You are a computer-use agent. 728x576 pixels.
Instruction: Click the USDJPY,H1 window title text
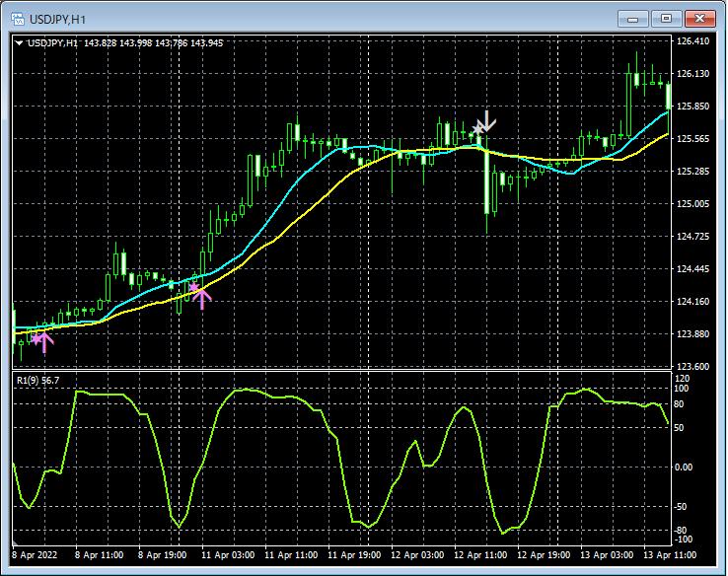pos(57,20)
